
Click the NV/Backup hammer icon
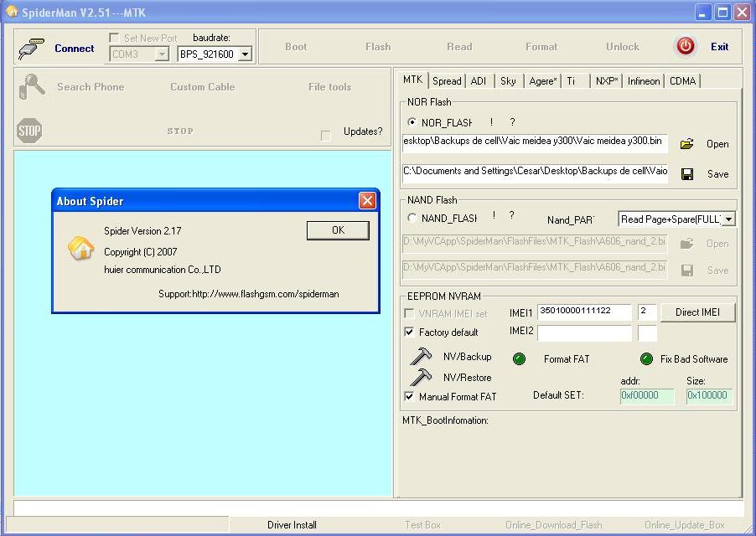click(421, 357)
